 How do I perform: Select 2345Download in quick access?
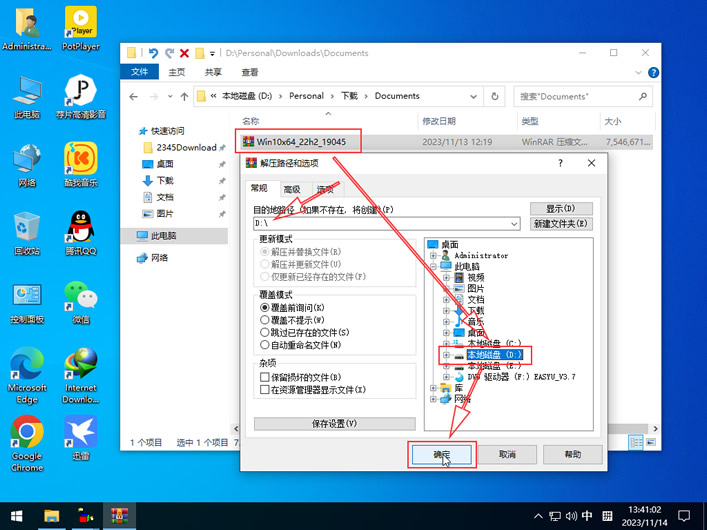click(x=186, y=147)
